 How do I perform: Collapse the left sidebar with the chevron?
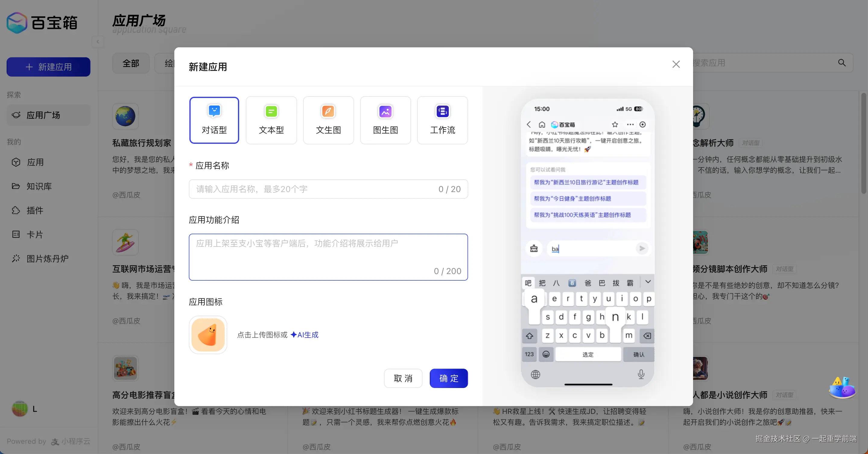click(x=98, y=42)
